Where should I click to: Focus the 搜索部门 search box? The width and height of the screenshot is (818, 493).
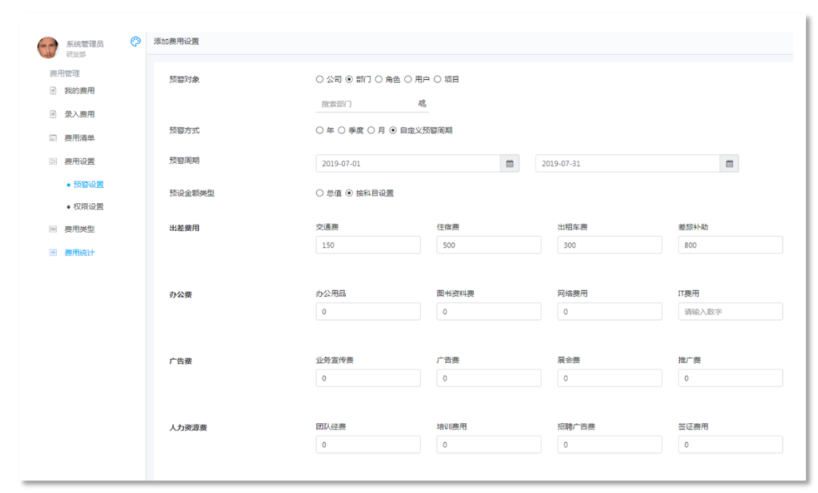click(364, 103)
